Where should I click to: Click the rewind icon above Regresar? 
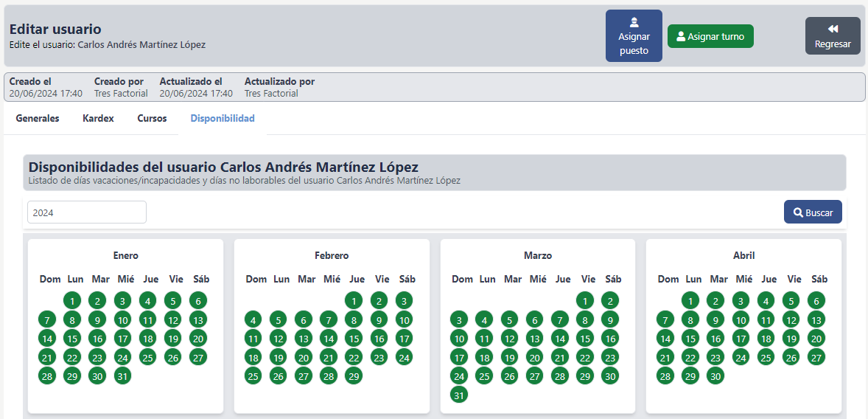pyautogui.click(x=833, y=29)
